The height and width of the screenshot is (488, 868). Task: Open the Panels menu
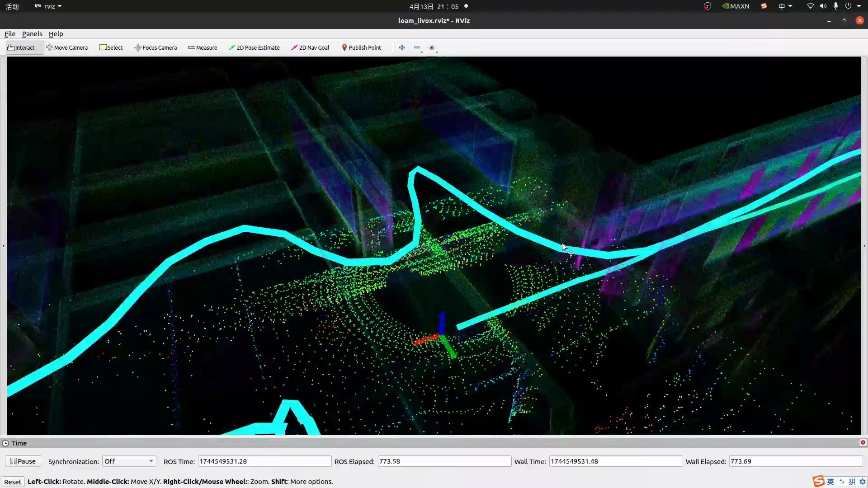point(32,34)
